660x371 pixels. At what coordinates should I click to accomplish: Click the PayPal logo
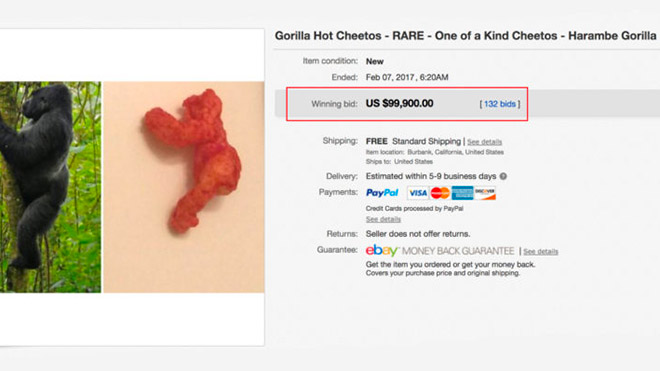coord(382,193)
